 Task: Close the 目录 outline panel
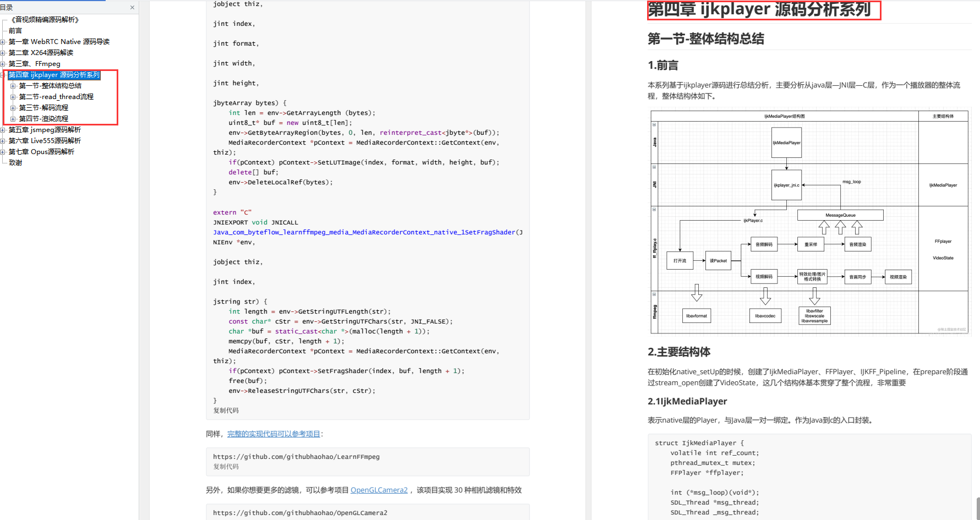tap(132, 8)
